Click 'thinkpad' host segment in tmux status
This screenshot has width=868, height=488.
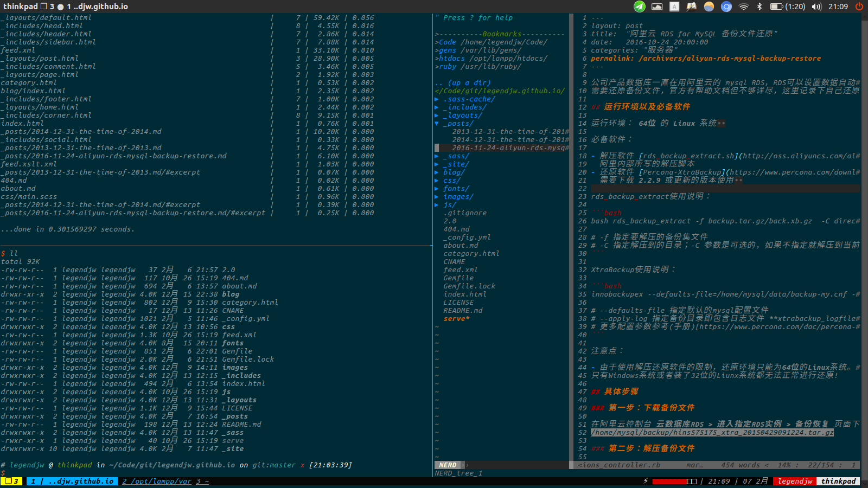pyautogui.click(x=838, y=481)
